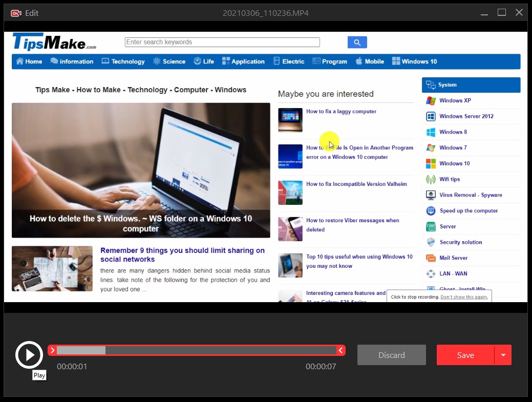Click the video timeline progress bar

196,350
